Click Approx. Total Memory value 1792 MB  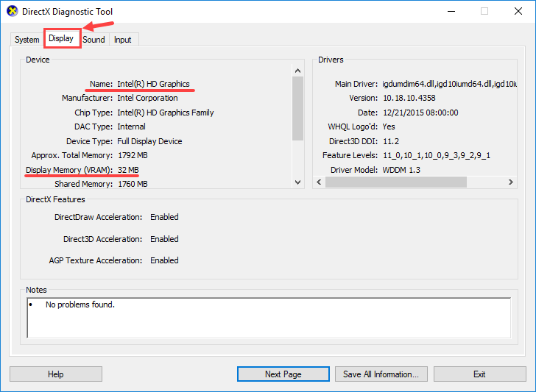click(x=133, y=155)
